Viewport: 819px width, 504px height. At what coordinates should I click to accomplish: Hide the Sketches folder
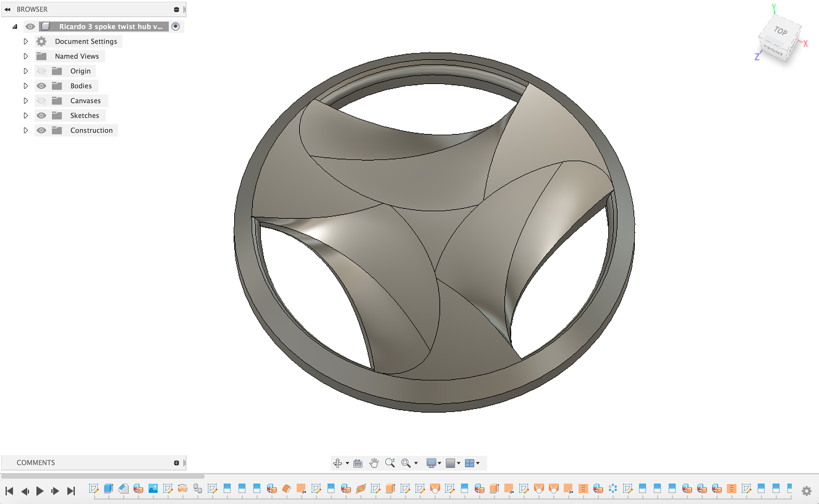(x=41, y=116)
